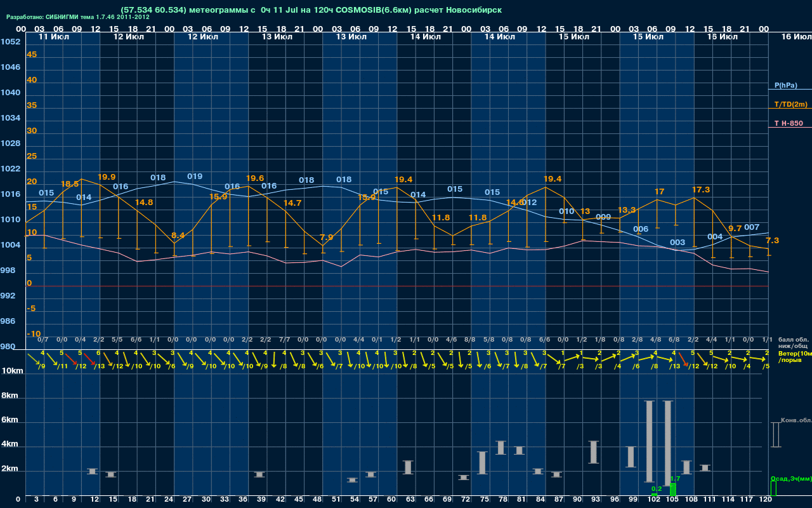Click the Ветер(10м) /порыв legend text
The height and width of the screenshot is (508, 812).
(794, 356)
